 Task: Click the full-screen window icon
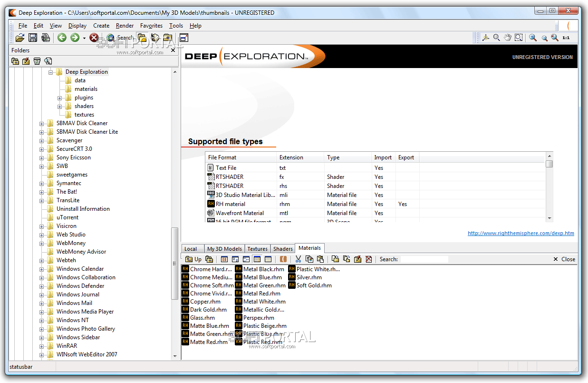pyautogui.click(x=184, y=38)
